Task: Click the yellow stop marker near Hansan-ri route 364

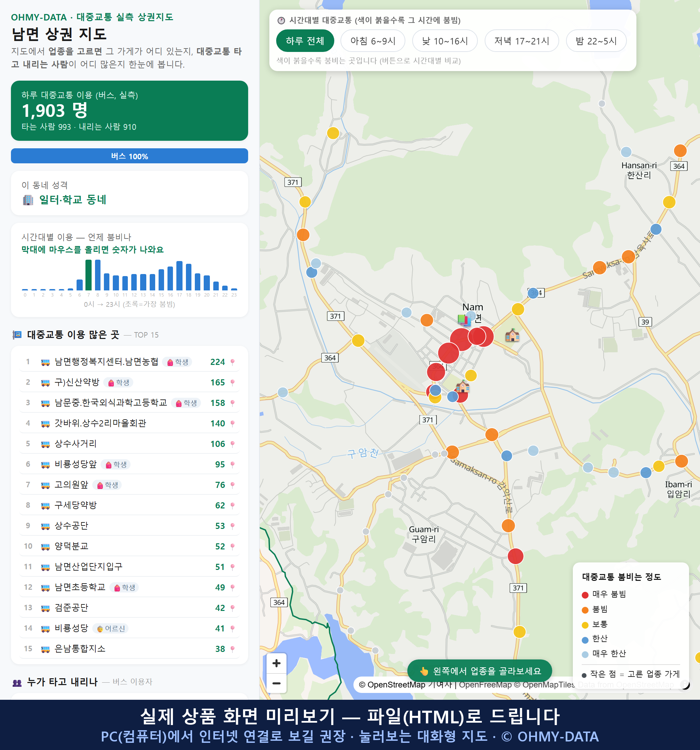Action: [x=669, y=202]
